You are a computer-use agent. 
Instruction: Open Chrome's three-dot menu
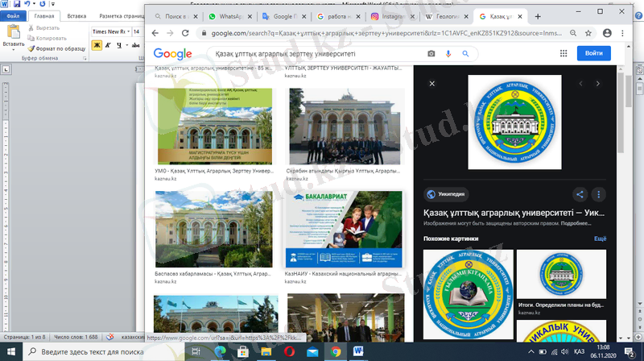coord(622,33)
